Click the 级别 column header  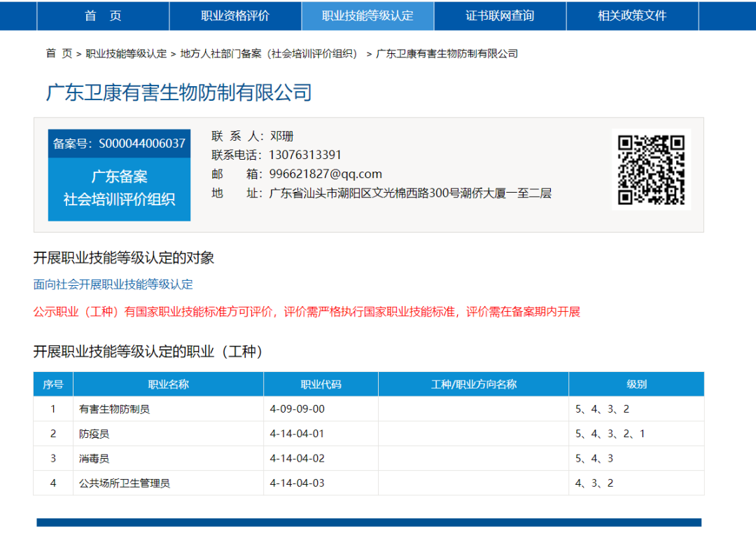click(x=636, y=384)
